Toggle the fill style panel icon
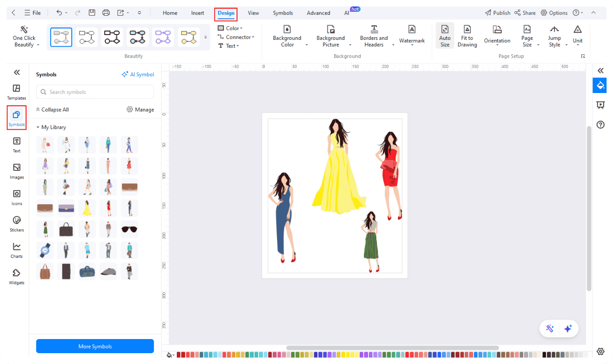This screenshot has height=364, width=613. [x=600, y=85]
